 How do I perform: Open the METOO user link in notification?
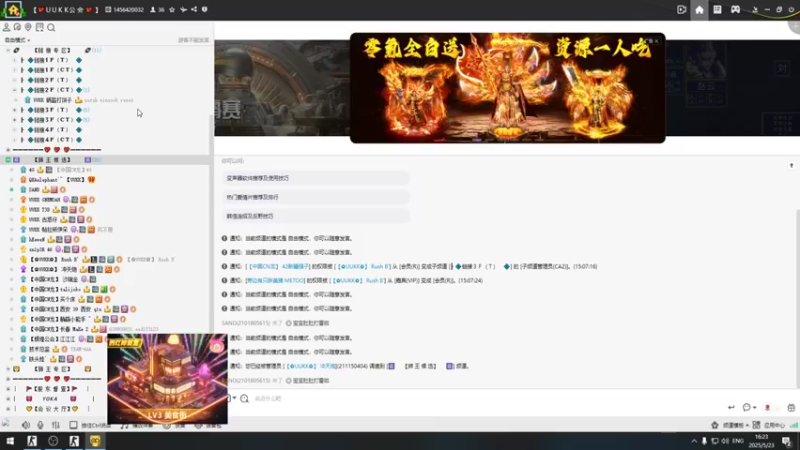coord(274,281)
